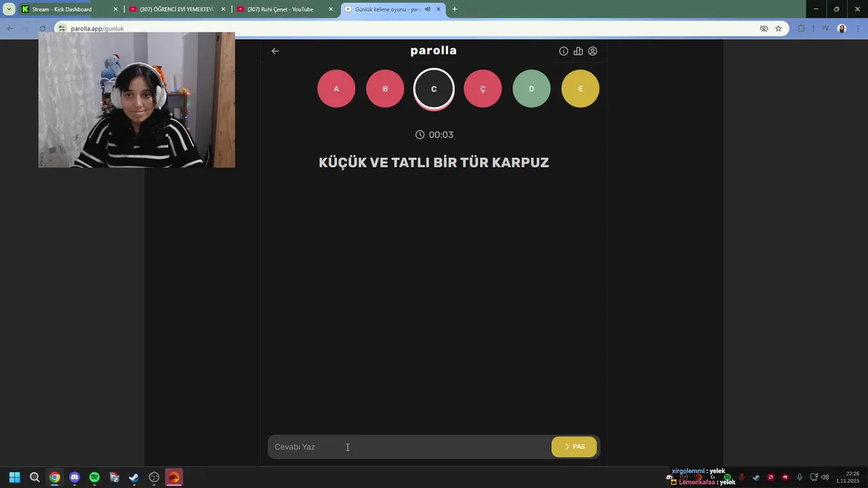Expand the tab search dropdown arrow
This screenshot has width=868, height=488.
9,9
